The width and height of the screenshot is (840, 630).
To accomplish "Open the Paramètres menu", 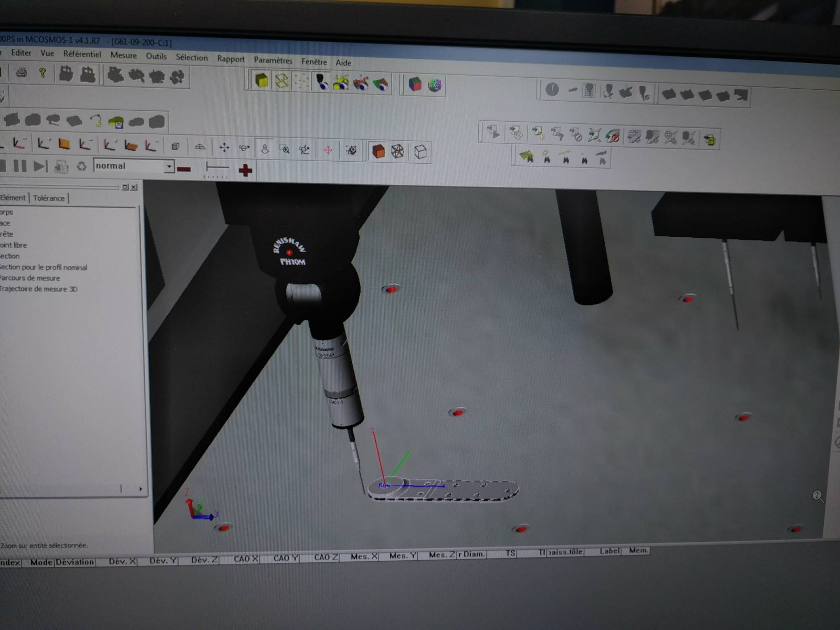I will click(x=273, y=60).
